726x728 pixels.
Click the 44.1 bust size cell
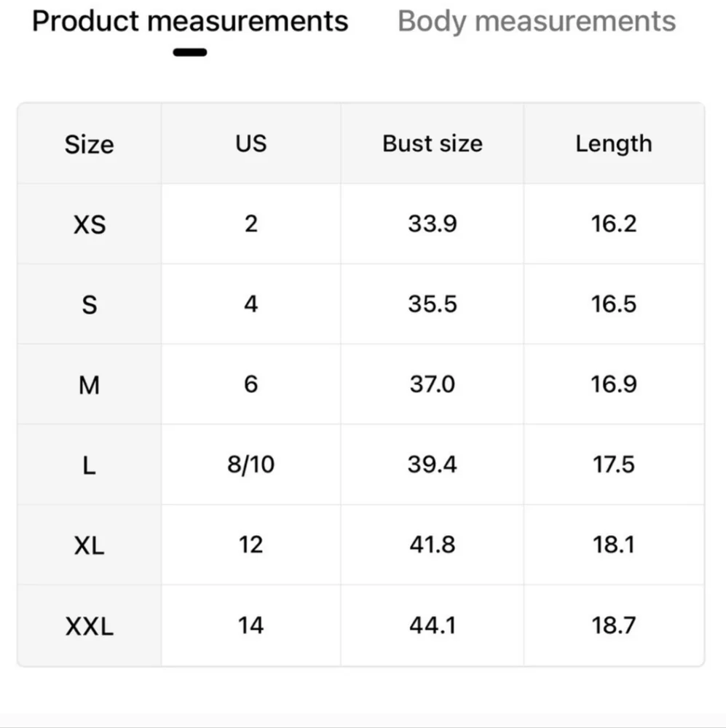pos(432,625)
